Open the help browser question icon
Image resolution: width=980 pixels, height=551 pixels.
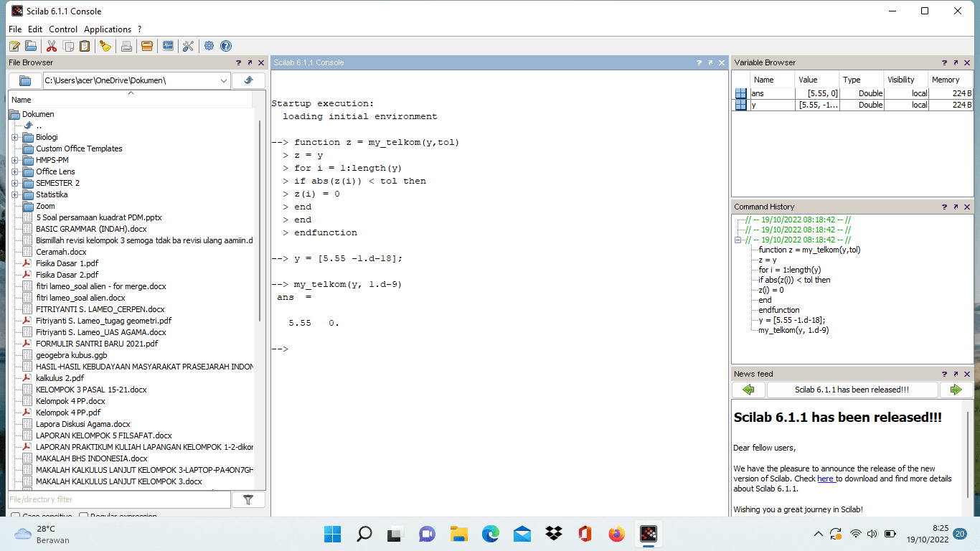225,46
